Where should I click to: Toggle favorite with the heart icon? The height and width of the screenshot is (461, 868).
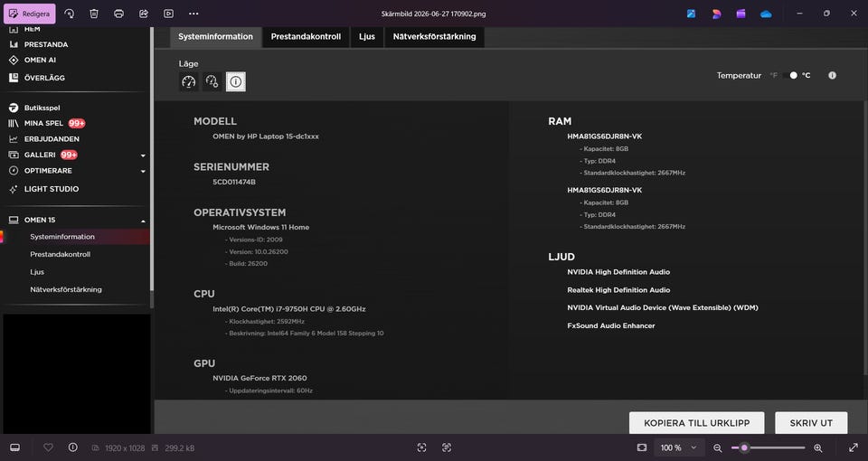pos(48,447)
